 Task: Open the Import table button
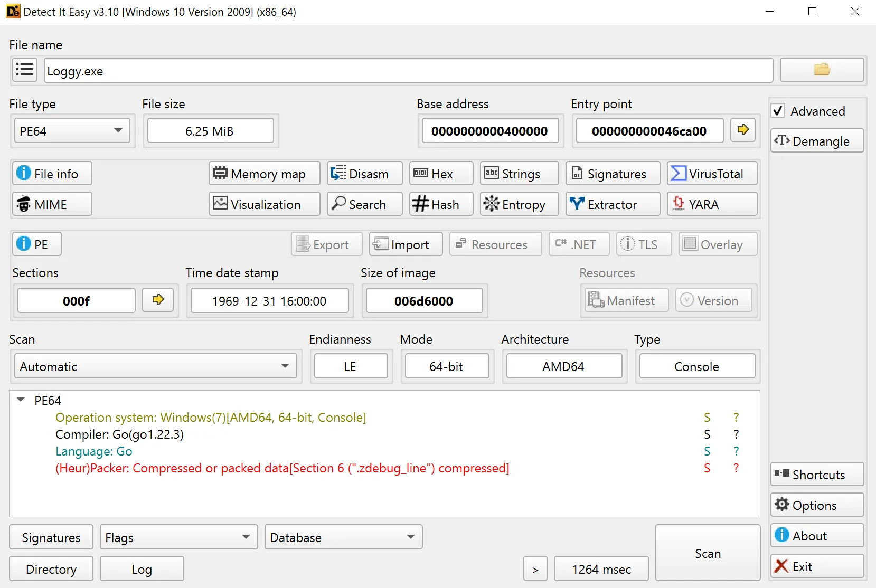click(x=406, y=244)
